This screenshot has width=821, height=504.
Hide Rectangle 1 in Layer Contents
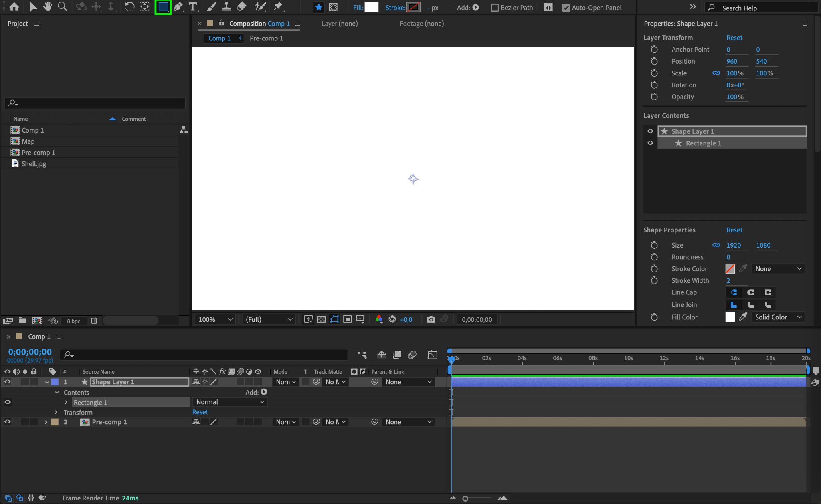tap(650, 143)
